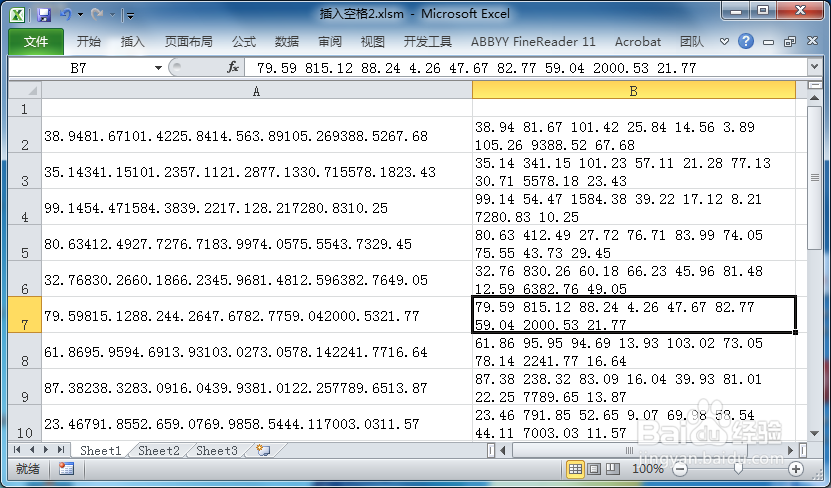The height and width of the screenshot is (488, 831).
Task: Click next sheet navigation arrow
Action: point(46,450)
